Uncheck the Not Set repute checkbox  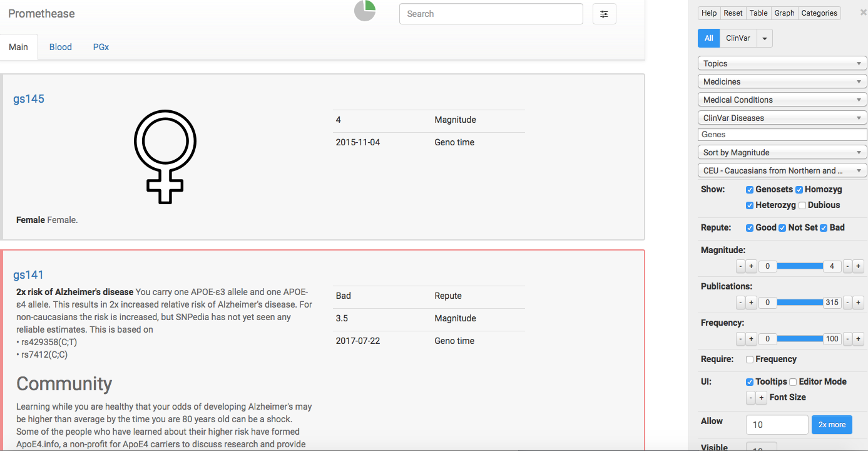[x=782, y=228]
